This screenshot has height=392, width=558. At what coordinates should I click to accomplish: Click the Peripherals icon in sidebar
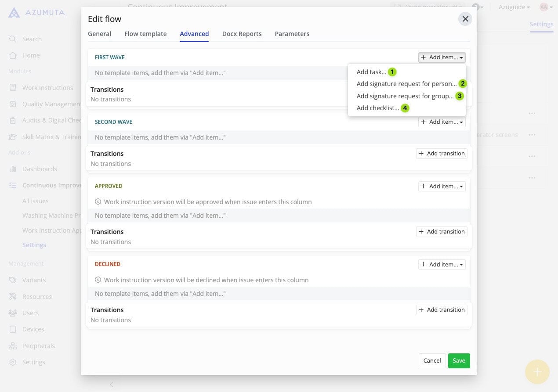[13, 346]
